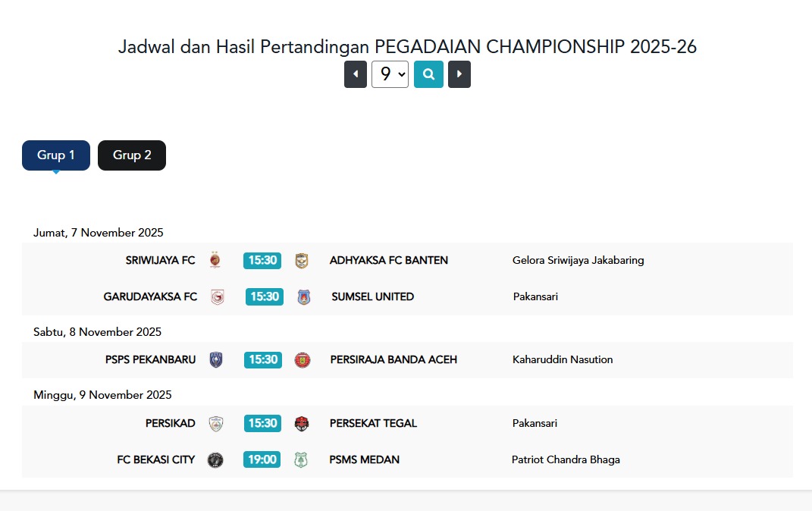Click the Persekat Tegal team logo

tap(302, 423)
